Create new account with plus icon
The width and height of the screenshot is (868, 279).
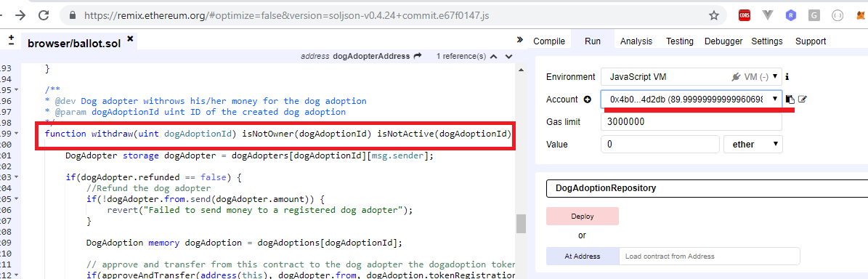(x=588, y=100)
